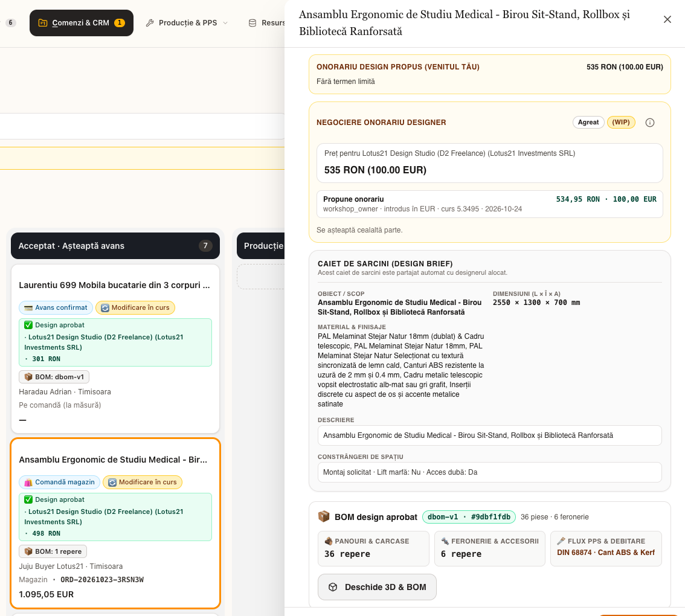Click the count badge 7 in column header

pos(205,246)
